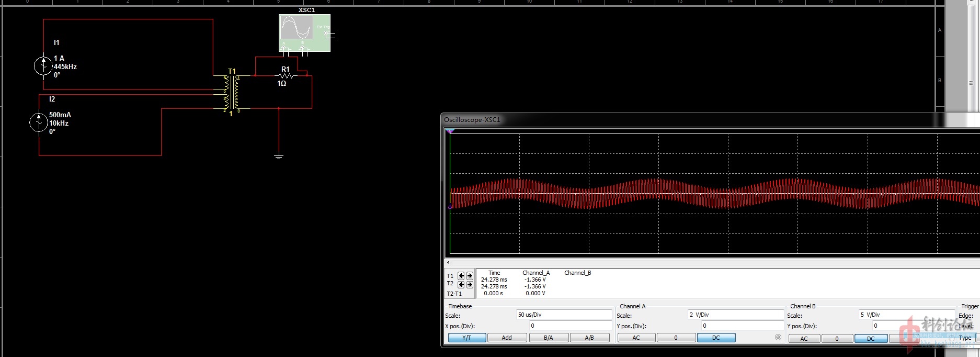Set Channel A coupling to 0
The image size is (980, 357).
pyautogui.click(x=676, y=338)
